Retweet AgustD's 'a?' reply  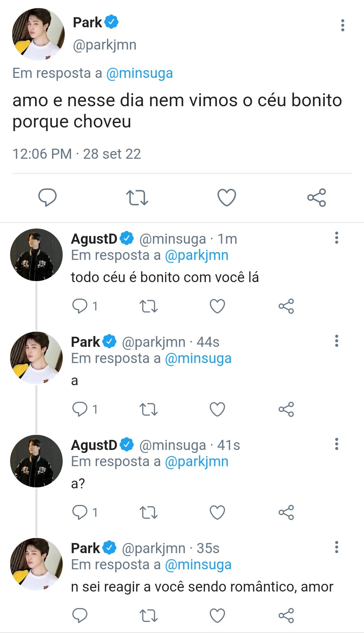(x=149, y=513)
